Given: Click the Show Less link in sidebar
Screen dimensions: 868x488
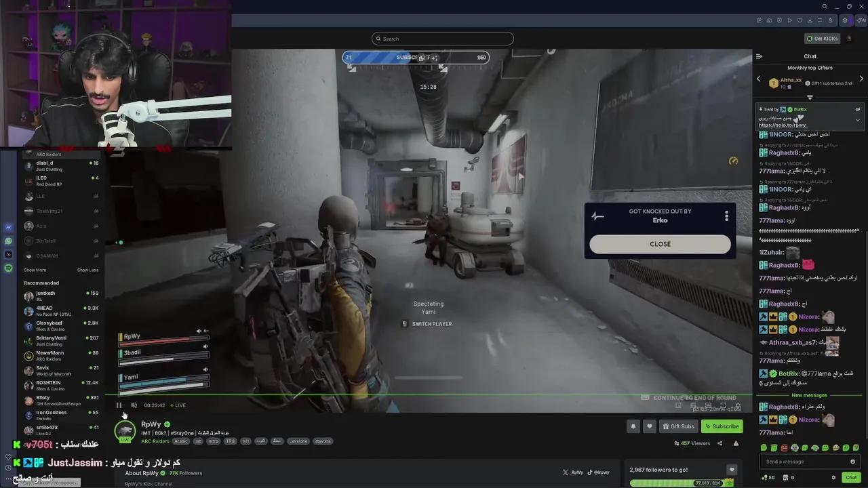Looking at the screenshot, I should pyautogui.click(x=87, y=270).
